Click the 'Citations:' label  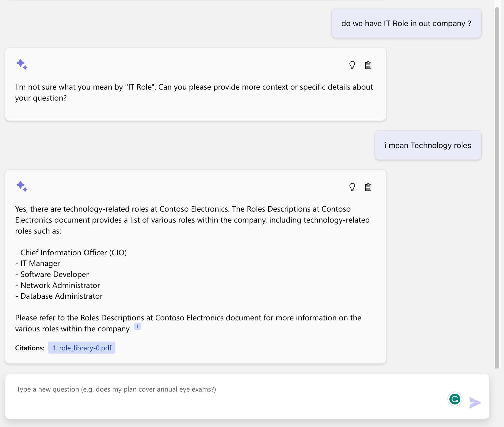click(30, 348)
